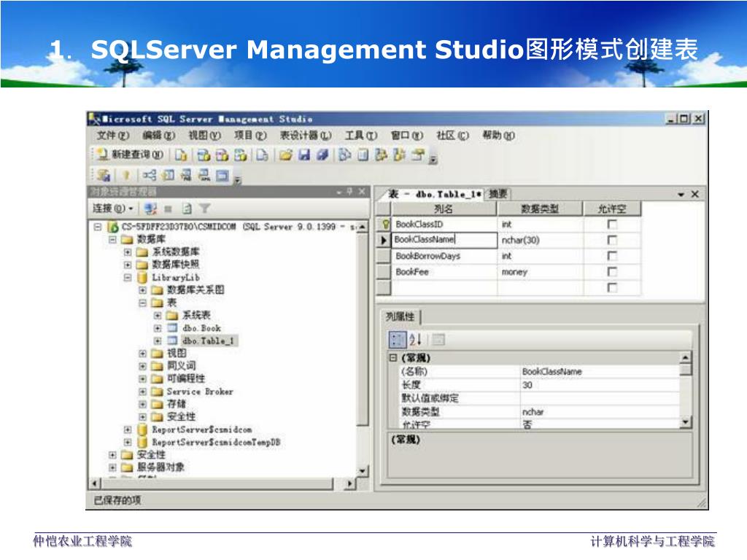
Task: Select the 列属性 tab
Action: pos(400,316)
